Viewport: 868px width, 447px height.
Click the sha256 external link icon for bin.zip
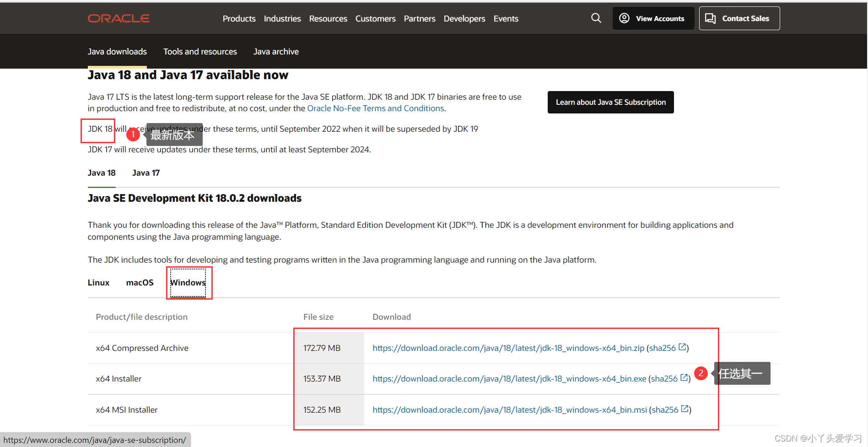tap(682, 347)
